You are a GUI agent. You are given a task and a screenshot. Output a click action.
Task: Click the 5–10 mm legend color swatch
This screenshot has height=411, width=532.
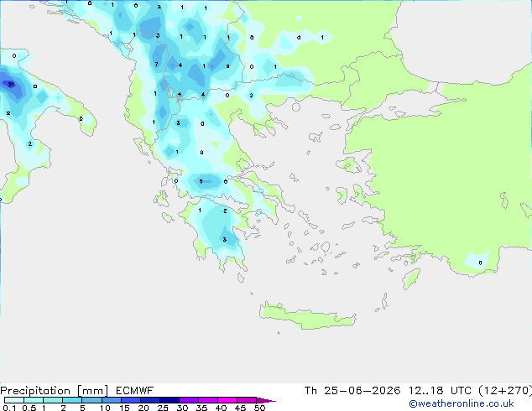click(x=91, y=400)
